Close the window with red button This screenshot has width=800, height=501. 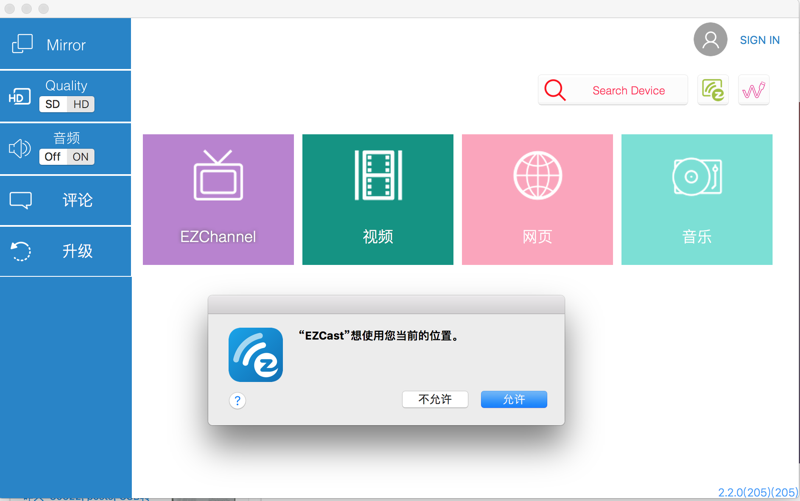pyautogui.click(x=10, y=9)
